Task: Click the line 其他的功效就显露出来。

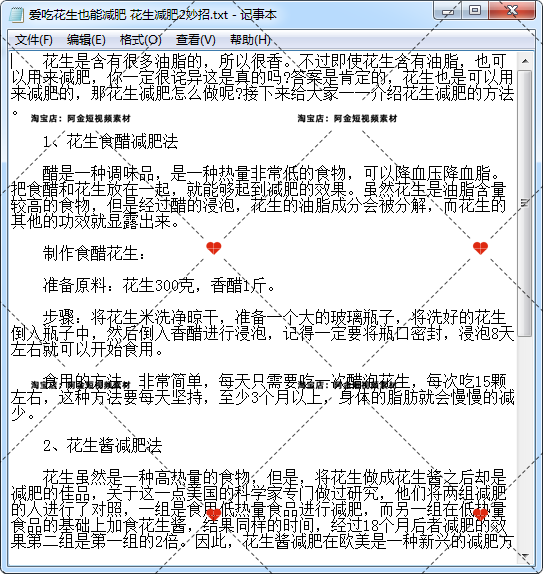Action: click(x=95, y=221)
